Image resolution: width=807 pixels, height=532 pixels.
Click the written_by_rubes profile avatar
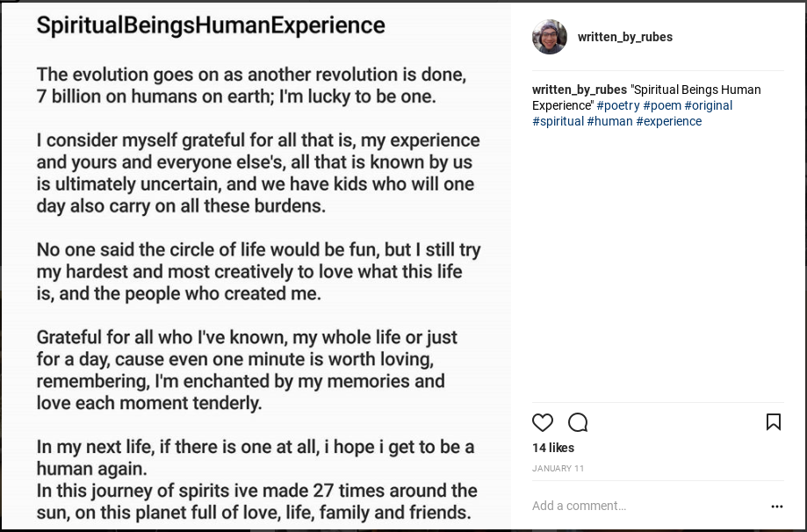coord(550,37)
